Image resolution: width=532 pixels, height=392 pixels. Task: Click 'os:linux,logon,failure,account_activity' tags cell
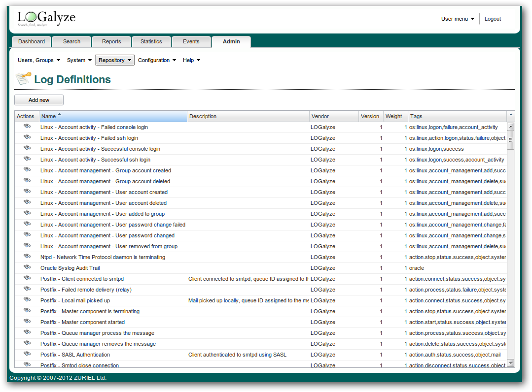453,127
